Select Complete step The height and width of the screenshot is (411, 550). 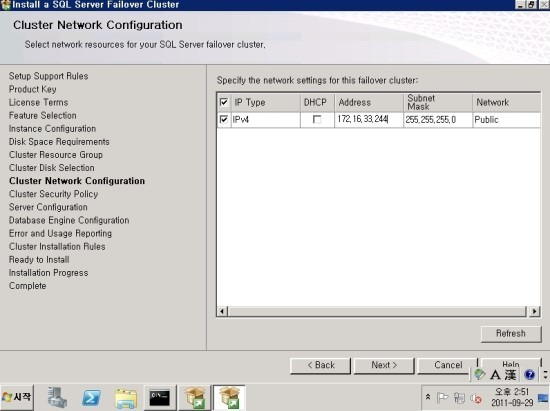[x=27, y=286]
